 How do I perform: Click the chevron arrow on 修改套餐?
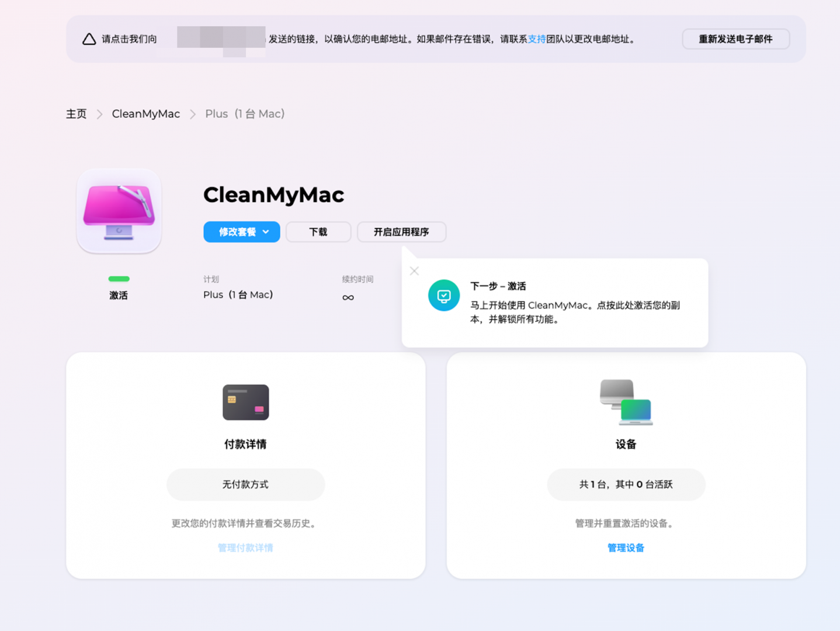click(266, 232)
